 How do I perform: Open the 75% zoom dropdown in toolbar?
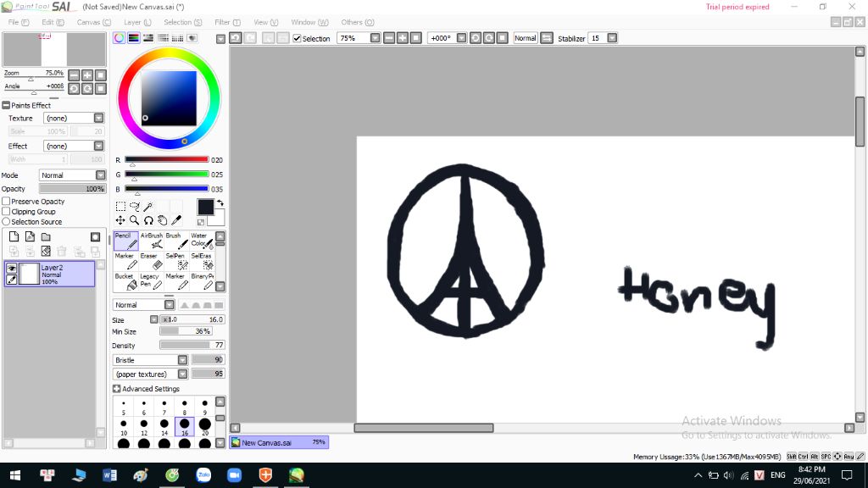(x=375, y=38)
